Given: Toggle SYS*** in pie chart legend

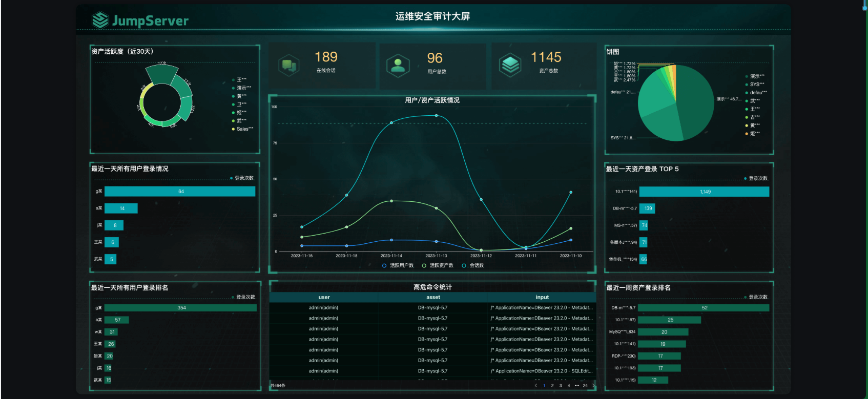Looking at the screenshot, I should pos(755,85).
